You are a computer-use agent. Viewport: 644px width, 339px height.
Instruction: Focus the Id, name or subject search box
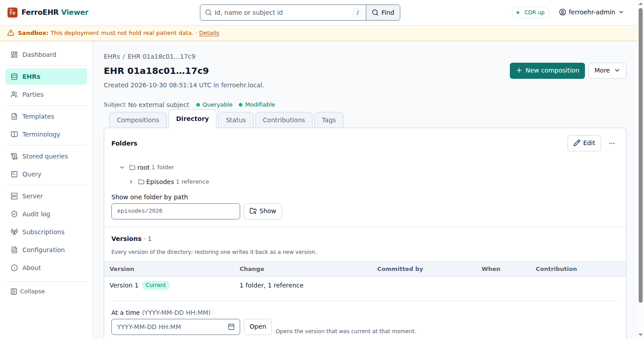pos(283,13)
